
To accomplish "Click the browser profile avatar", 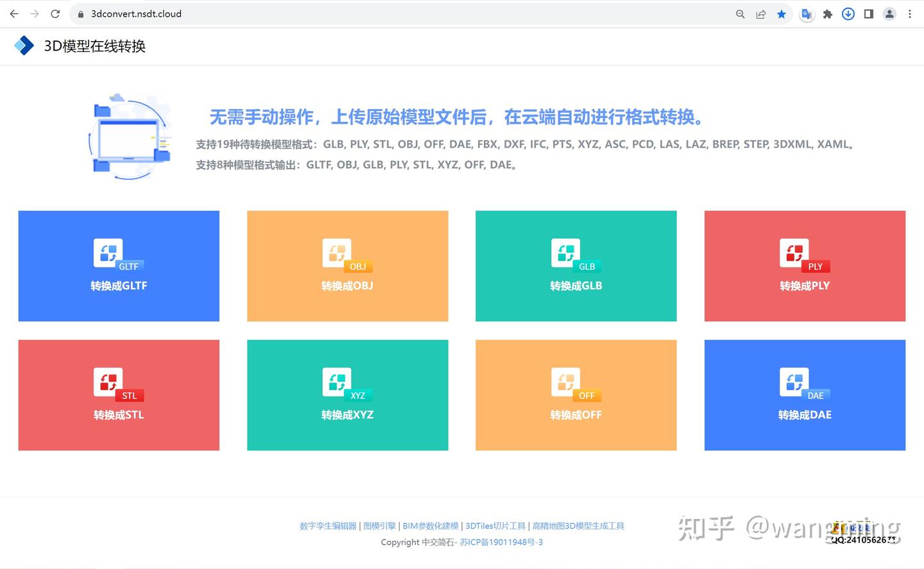I will (x=889, y=13).
